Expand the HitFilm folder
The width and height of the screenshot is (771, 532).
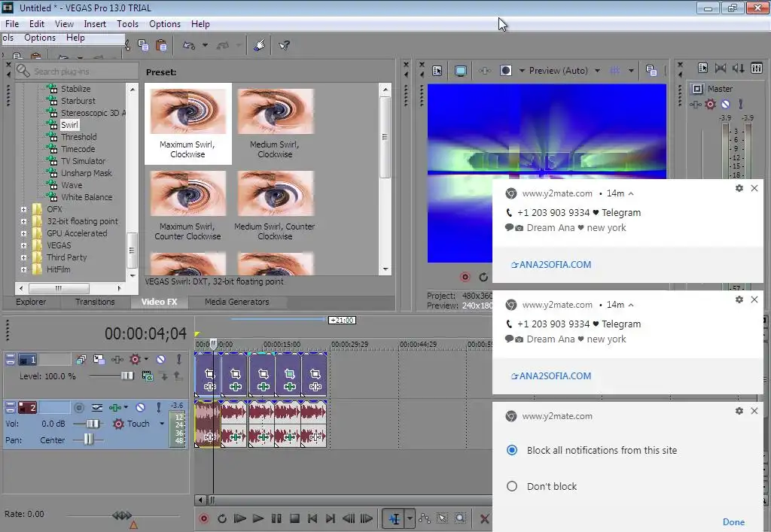pos(23,269)
